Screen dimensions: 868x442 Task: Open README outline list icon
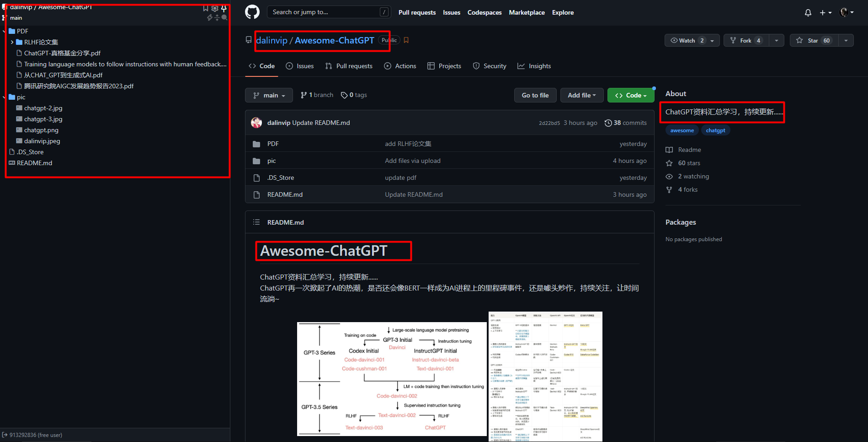[x=256, y=222]
